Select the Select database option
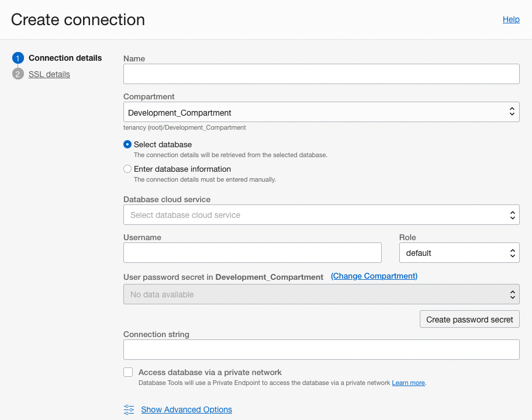The image size is (532, 420). pyautogui.click(x=127, y=144)
